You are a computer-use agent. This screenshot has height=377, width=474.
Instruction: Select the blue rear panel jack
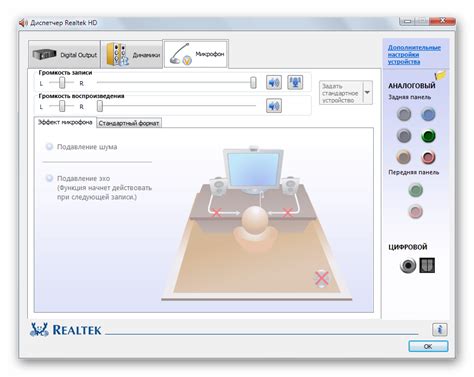[x=428, y=114]
